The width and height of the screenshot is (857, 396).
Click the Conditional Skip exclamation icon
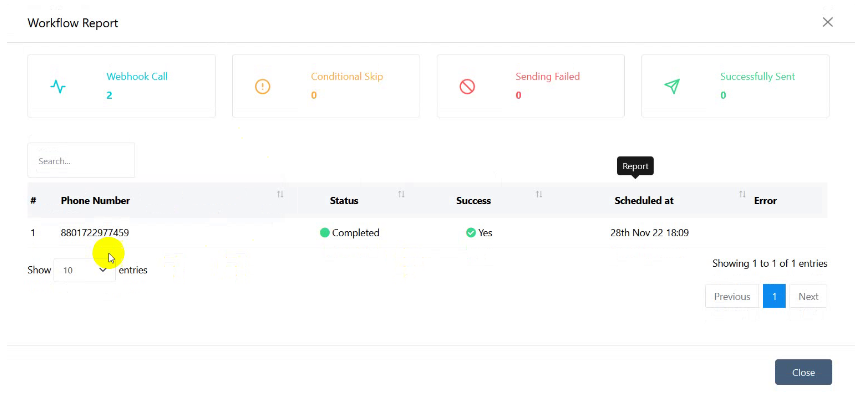pyautogui.click(x=263, y=86)
